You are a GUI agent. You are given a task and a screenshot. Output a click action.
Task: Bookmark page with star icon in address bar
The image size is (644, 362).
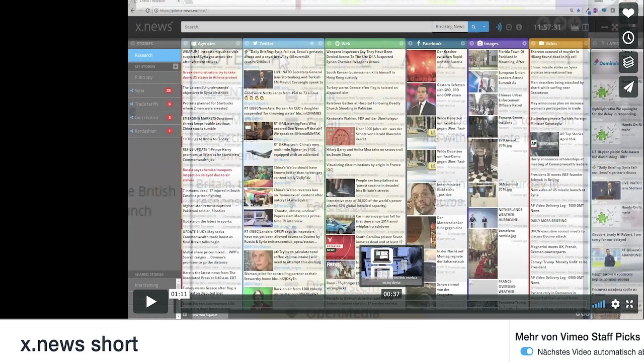(x=578, y=11)
